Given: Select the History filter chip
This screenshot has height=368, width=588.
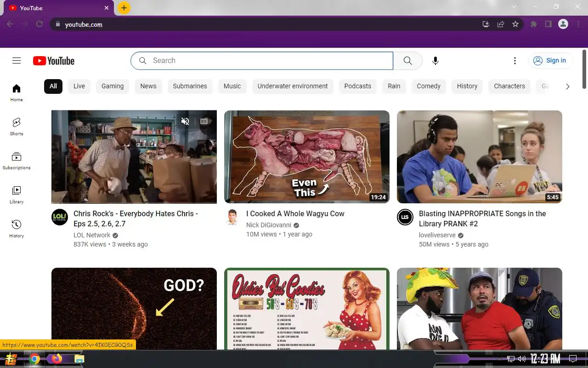Looking at the screenshot, I should point(467,86).
